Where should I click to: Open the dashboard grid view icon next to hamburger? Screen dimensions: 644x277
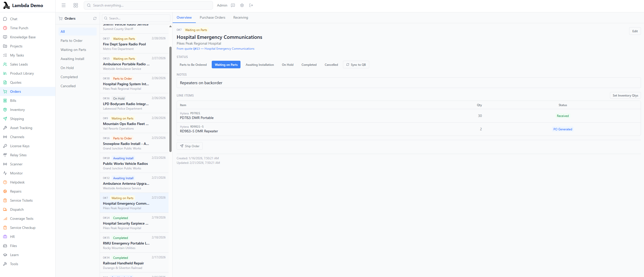[x=75, y=5]
